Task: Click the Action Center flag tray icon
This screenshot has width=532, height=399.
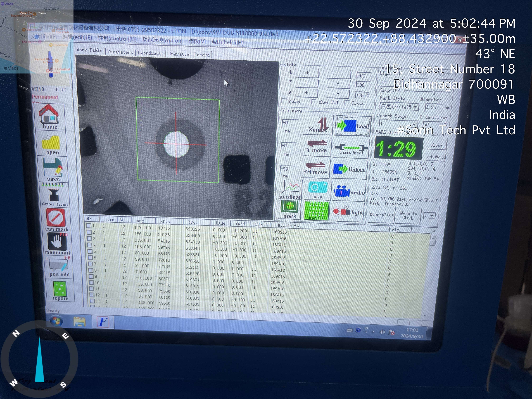Action: coord(391,333)
